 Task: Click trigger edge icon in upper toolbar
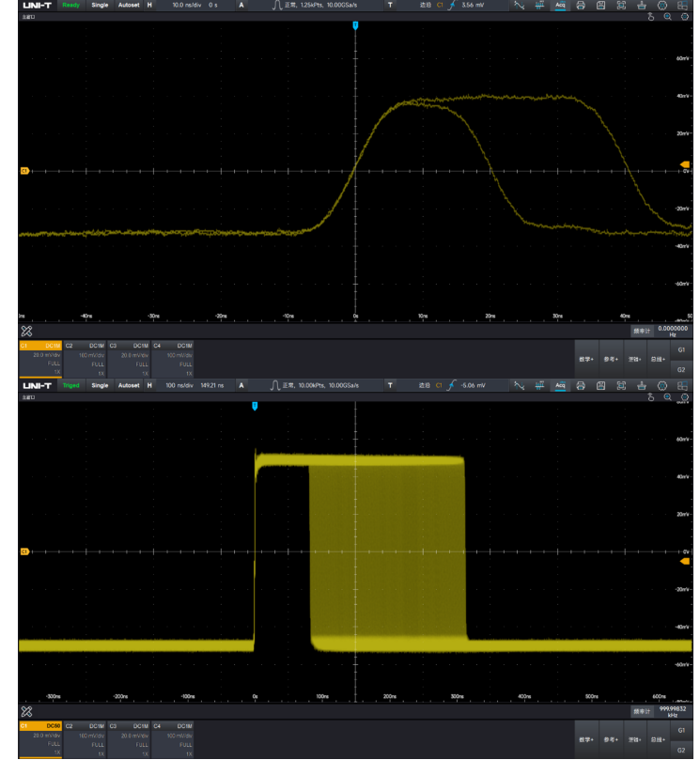(x=452, y=6)
